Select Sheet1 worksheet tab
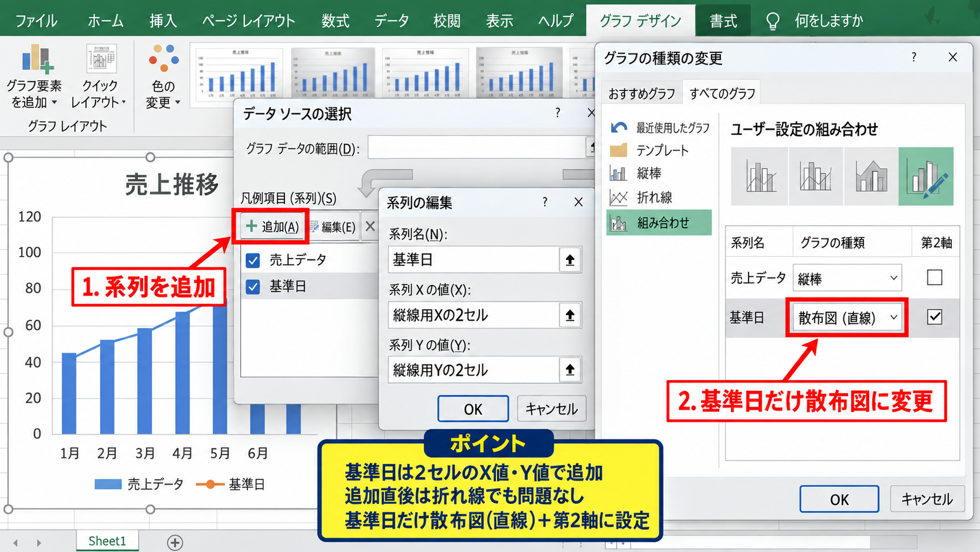Image resolution: width=980 pixels, height=552 pixels. [x=107, y=541]
